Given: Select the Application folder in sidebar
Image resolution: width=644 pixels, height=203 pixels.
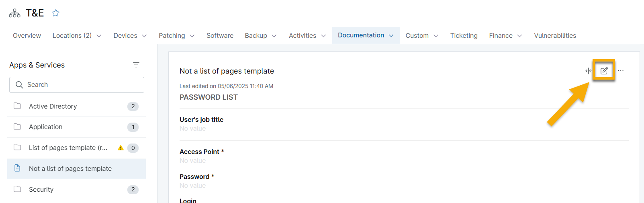Looking at the screenshot, I should coord(45,127).
